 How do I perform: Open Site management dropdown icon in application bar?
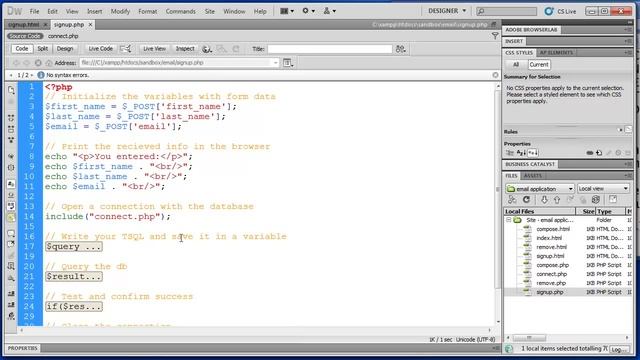tap(329, 11)
